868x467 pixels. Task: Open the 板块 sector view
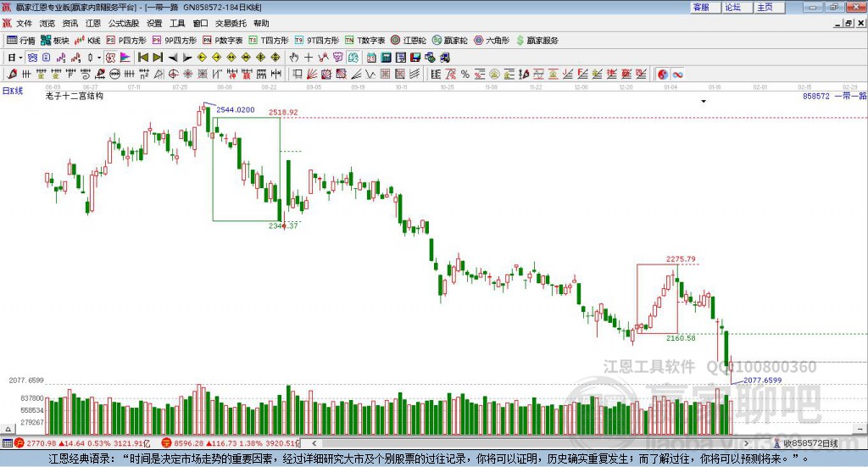(54, 41)
